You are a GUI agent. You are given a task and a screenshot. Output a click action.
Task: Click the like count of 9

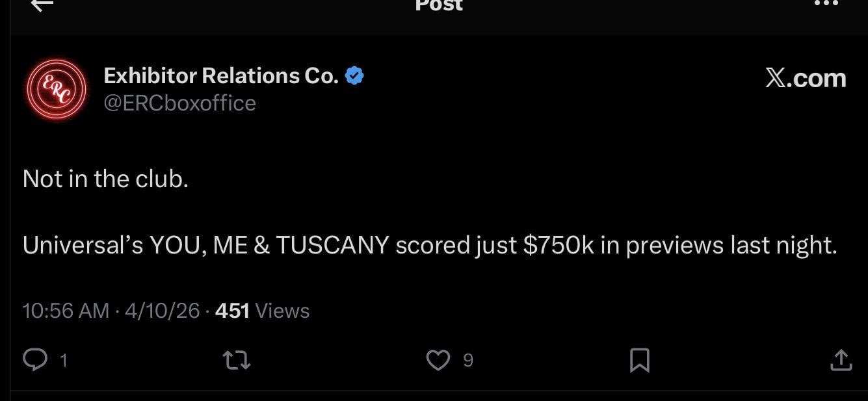pyautogui.click(x=467, y=360)
